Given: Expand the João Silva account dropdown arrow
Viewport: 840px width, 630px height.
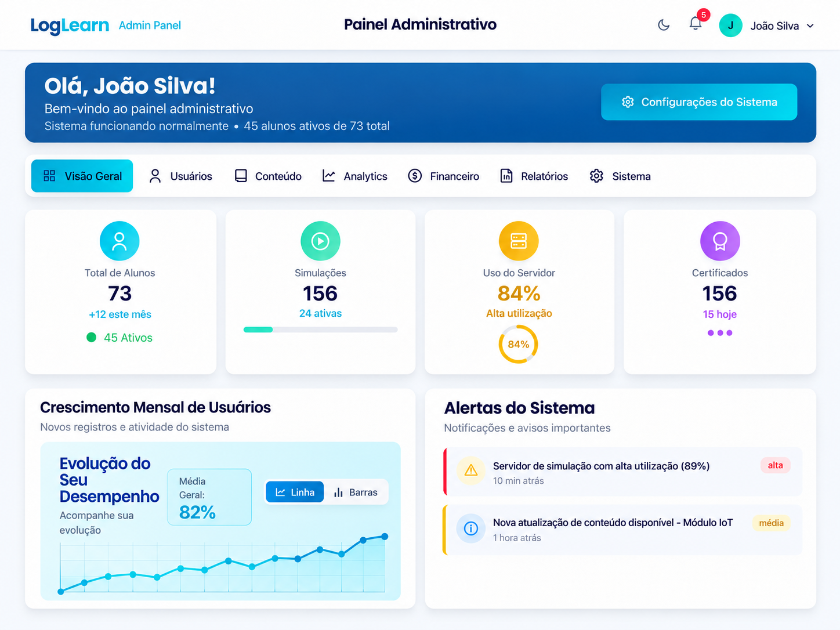Looking at the screenshot, I should pyautogui.click(x=810, y=26).
